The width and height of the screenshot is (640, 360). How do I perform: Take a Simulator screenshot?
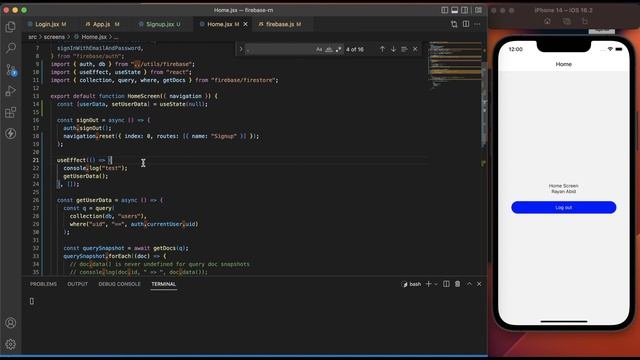pyautogui.click(x=567, y=21)
